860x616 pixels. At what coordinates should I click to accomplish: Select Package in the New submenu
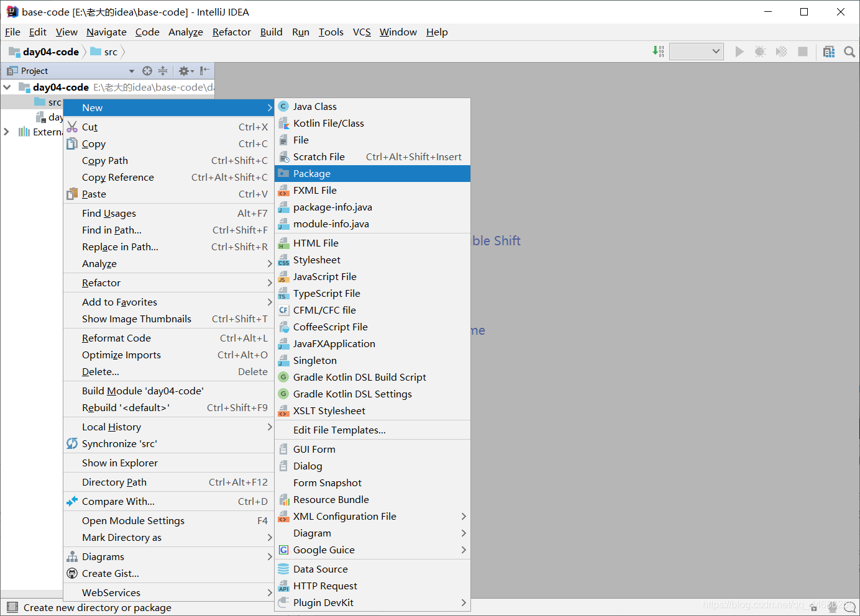pyautogui.click(x=372, y=174)
